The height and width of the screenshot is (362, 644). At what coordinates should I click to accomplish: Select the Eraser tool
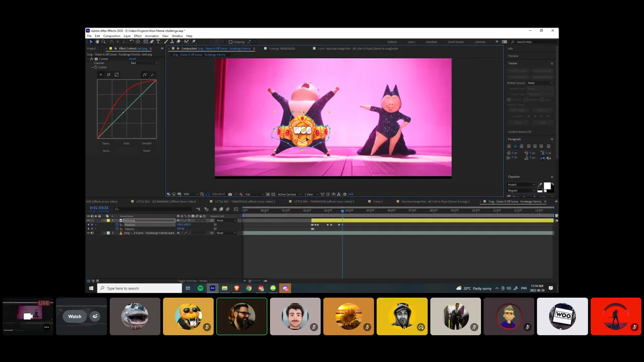179,42
